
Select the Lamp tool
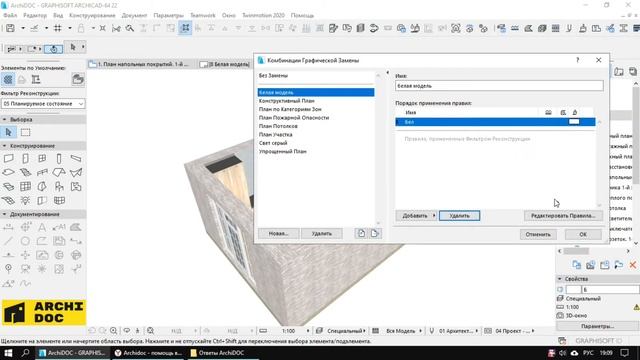coord(25,200)
